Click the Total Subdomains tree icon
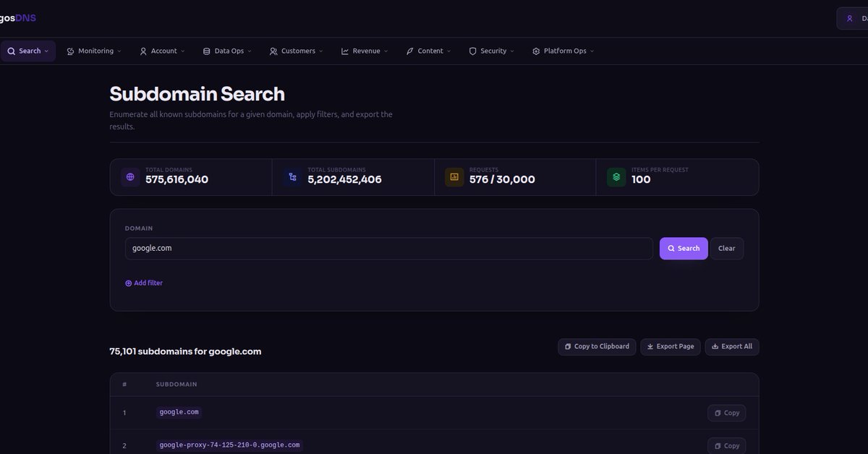This screenshot has height=454, width=868. tap(292, 176)
